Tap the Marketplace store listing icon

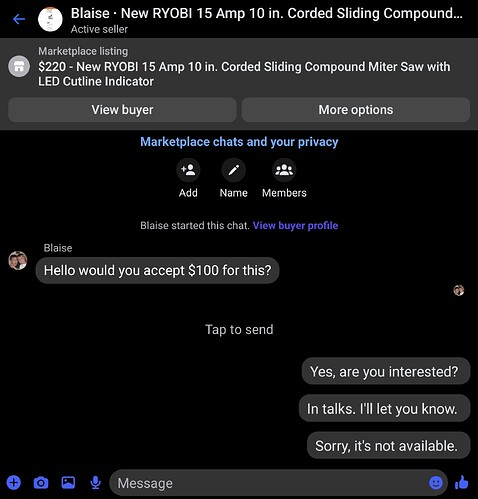tap(19, 66)
